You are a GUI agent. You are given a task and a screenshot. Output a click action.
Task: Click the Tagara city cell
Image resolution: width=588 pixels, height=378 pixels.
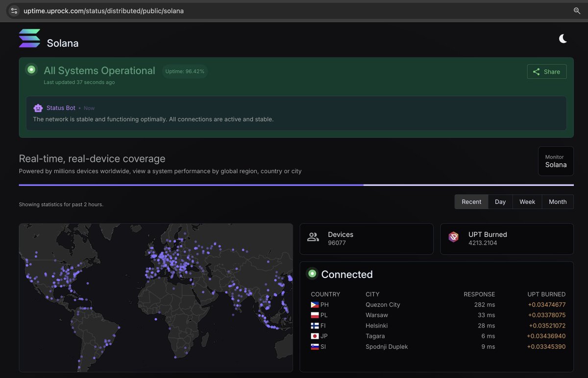coord(375,336)
